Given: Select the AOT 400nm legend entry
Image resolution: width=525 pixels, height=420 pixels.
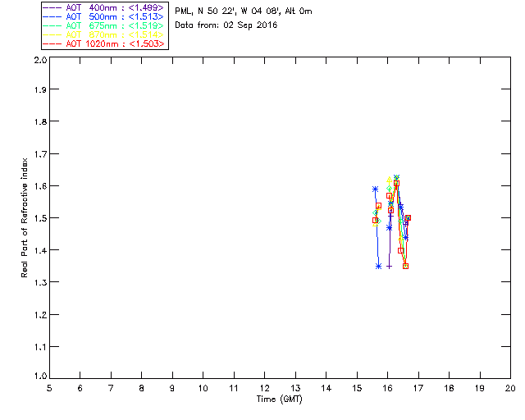Looking at the screenshot, I should 103,7.
